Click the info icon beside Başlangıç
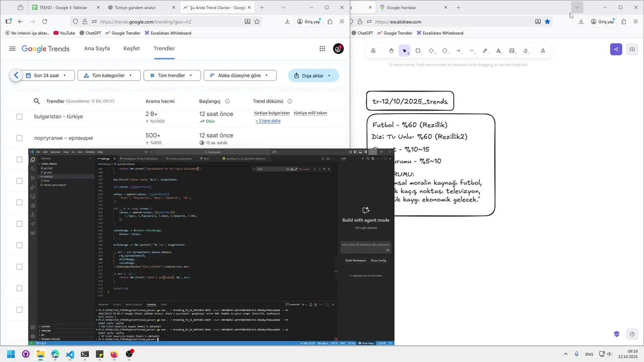644x362 pixels. 227,101
